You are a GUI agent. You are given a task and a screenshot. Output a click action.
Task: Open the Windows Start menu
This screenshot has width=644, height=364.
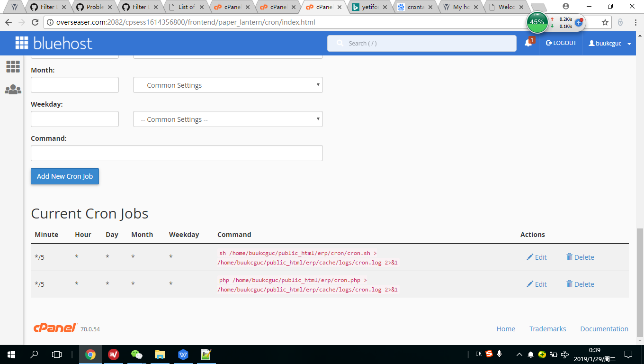[x=11, y=354]
